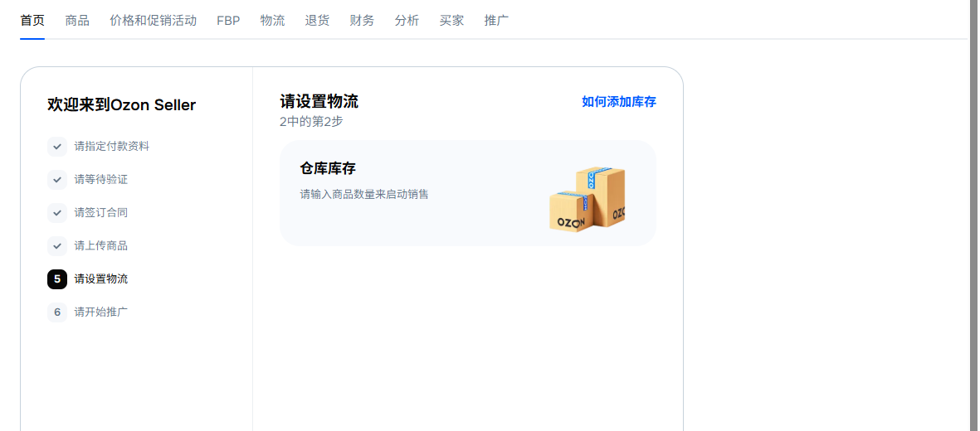Click the step 5 number badge

click(x=57, y=279)
